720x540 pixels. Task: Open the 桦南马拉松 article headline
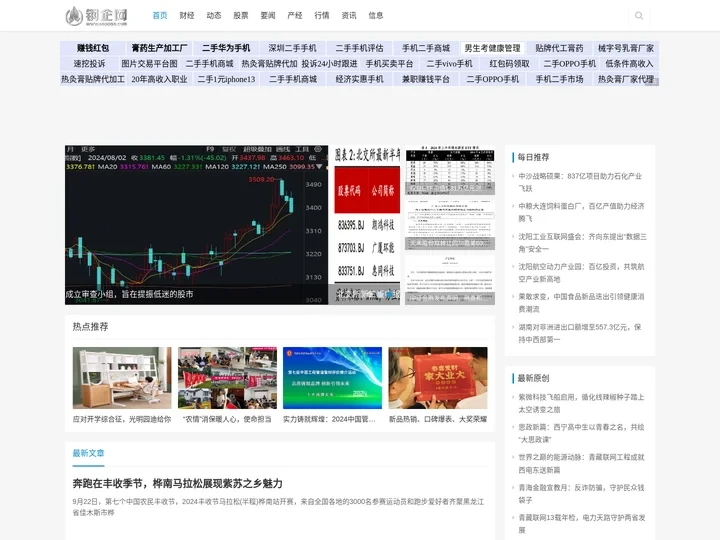click(177, 484)
